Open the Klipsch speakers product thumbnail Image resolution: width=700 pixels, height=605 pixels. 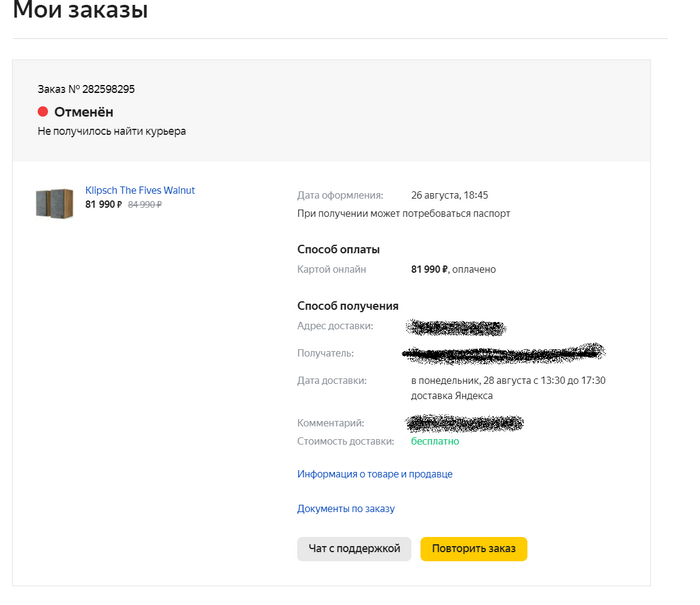coord(54,203)
